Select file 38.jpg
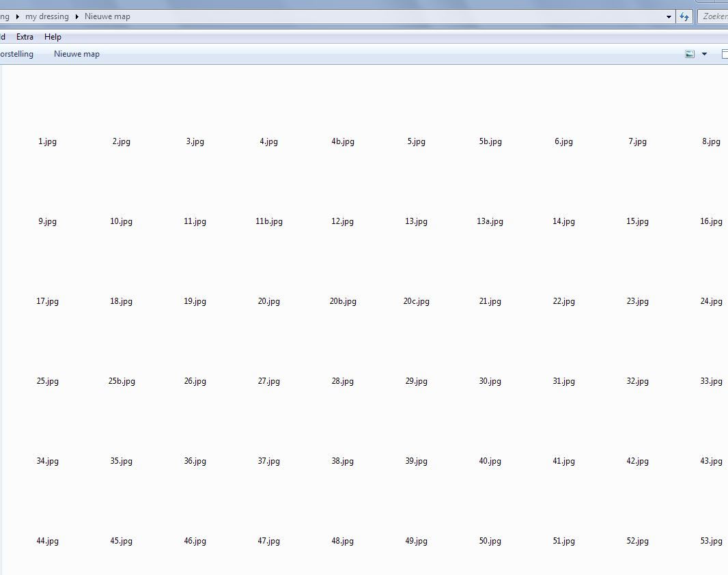The image size is (728, 575). coord(343,461)
